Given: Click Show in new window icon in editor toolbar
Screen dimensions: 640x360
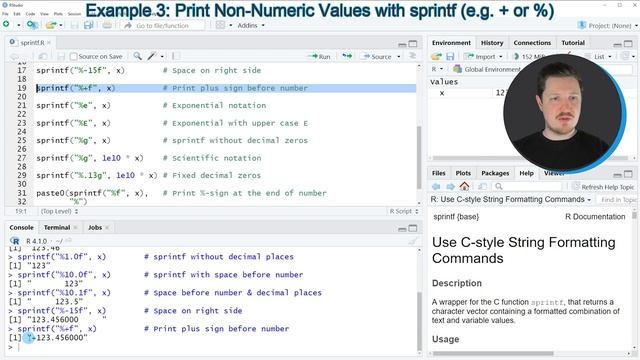Looking at the screenshot, I should click(x=42, y=56).
